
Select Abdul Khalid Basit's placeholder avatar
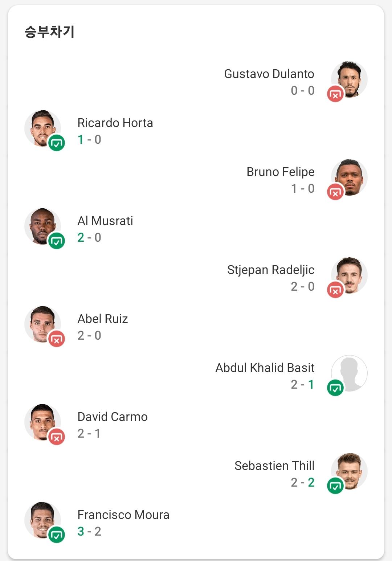pyautogui.click(x=349, y=373)
